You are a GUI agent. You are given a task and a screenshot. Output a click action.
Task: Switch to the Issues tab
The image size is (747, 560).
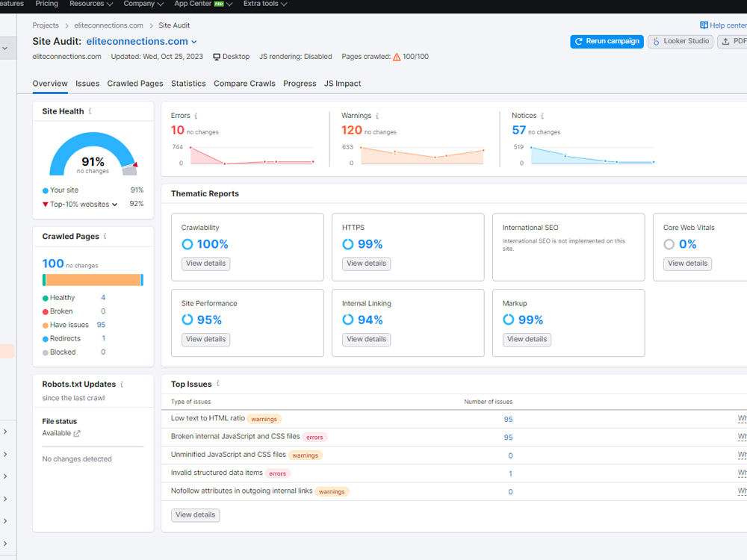(87, 84)
